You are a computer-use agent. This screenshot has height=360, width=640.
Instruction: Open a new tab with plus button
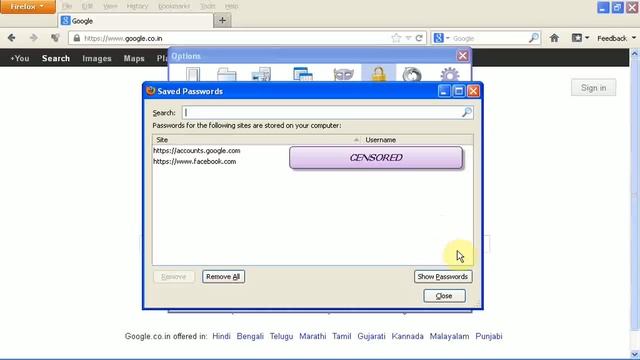coord(222,20)
